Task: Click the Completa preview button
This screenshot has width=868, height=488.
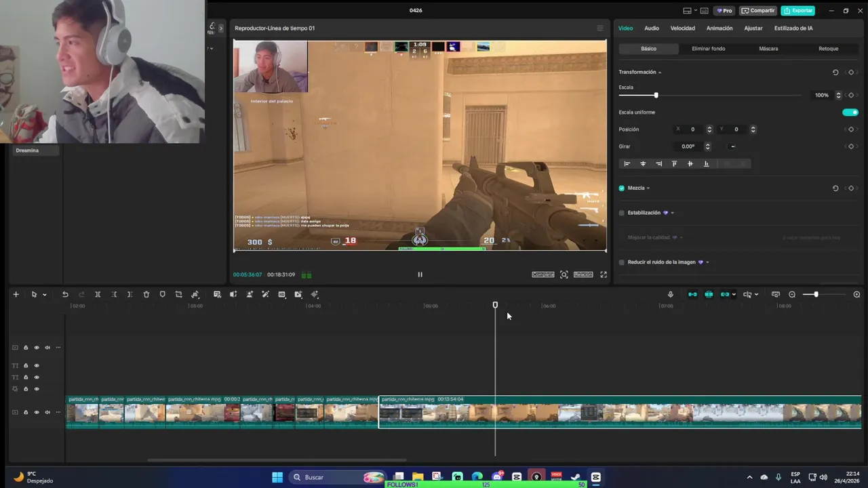Action: click(542, 274)
